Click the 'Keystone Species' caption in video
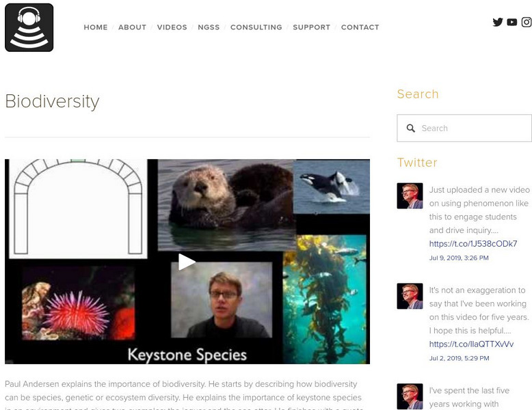 coord(187,355)
